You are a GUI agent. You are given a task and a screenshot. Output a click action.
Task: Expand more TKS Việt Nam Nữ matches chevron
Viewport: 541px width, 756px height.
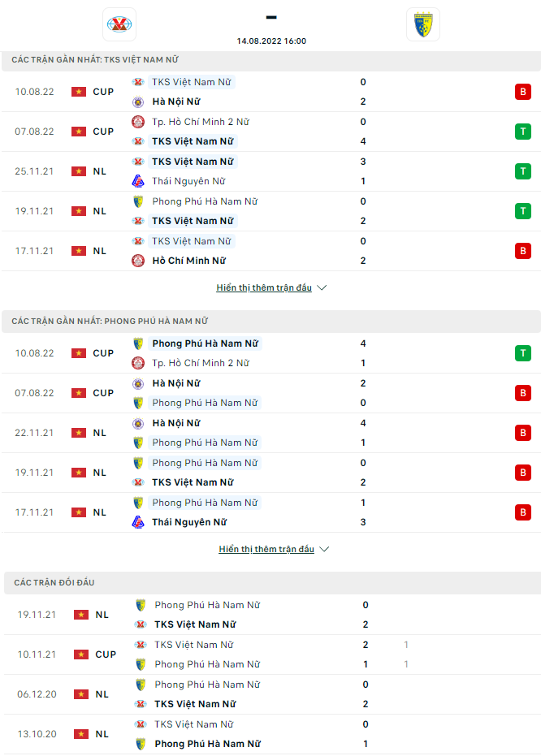tap(322, 288)
